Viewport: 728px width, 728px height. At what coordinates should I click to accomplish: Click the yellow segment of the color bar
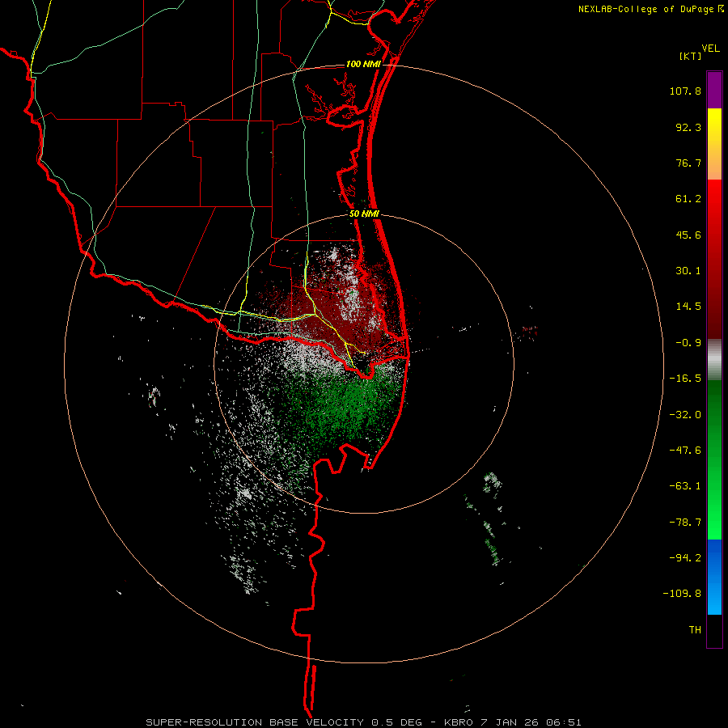(714, 144)
